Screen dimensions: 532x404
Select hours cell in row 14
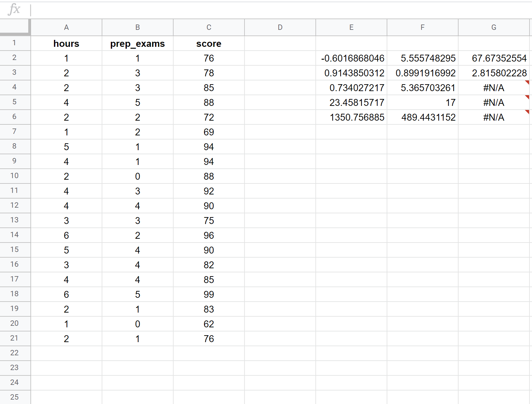tap(66, 235)
